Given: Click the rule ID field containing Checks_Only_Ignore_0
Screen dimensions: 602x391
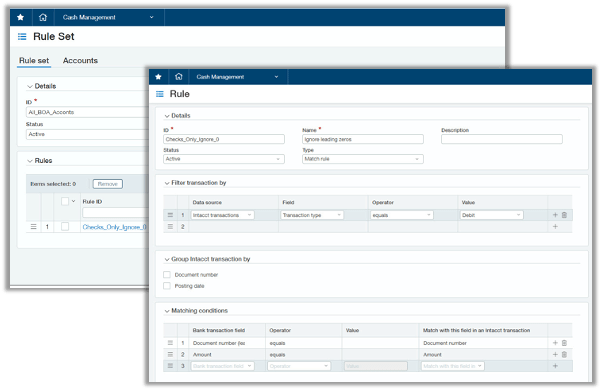Looking at the screenshot, I should coord(224,139).
